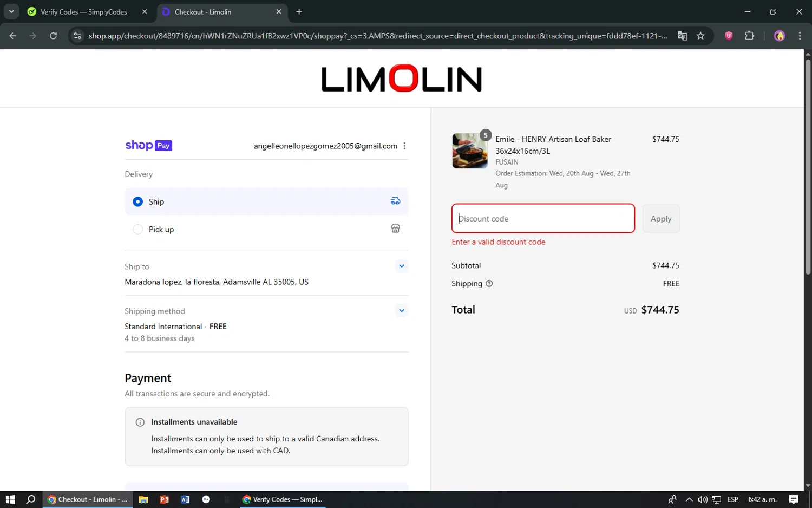Click the page vertical scrollbar
This screenshot has height=508, width=812.
[x=808, y=168]
